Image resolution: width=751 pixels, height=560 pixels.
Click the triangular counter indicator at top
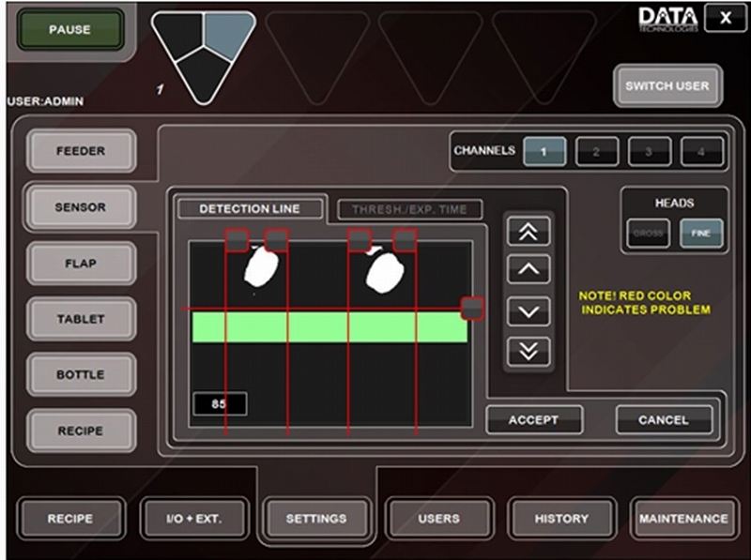[x=203, y=52]
